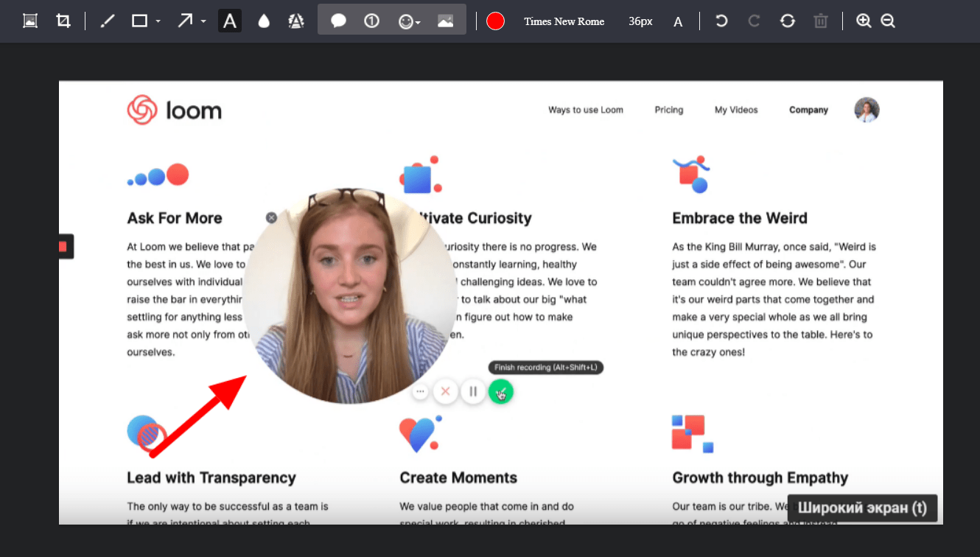Zoom out of the canvas
980x557 pixels.
click(888, 21)
